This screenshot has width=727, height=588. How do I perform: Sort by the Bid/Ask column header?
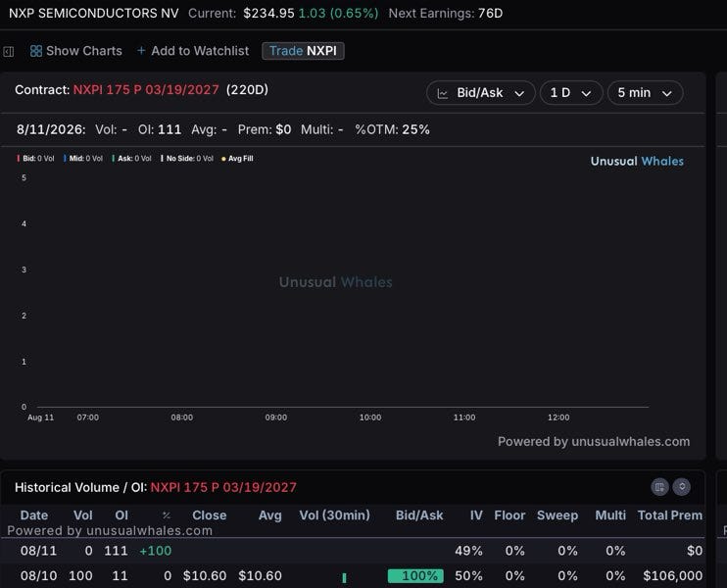click(x=419, y=515)
